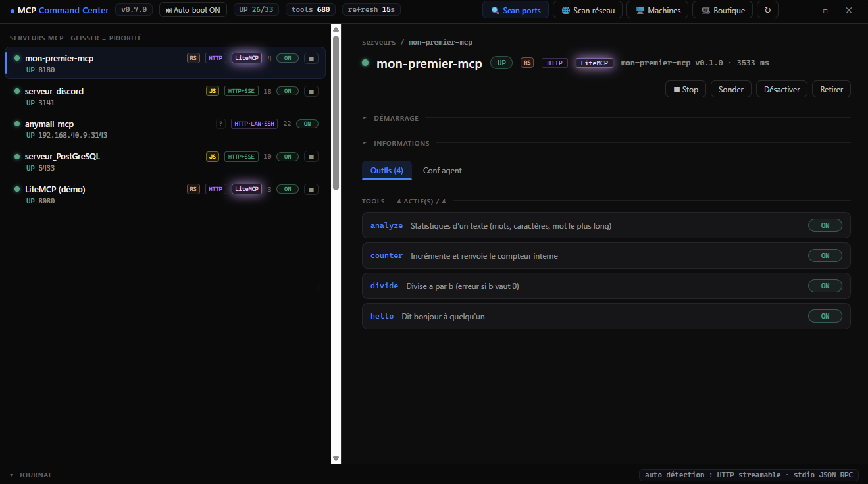Switch to the Outils (4) tab

(387, 170)
